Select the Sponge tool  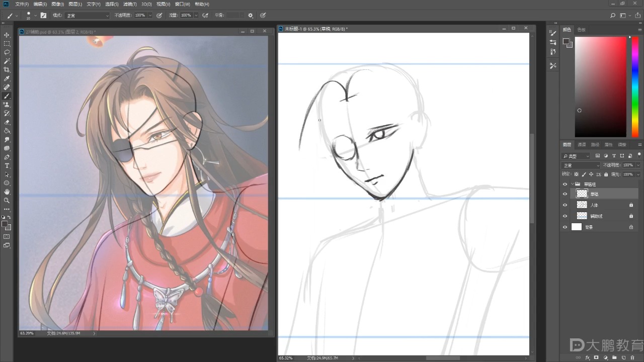click(7, 148)
